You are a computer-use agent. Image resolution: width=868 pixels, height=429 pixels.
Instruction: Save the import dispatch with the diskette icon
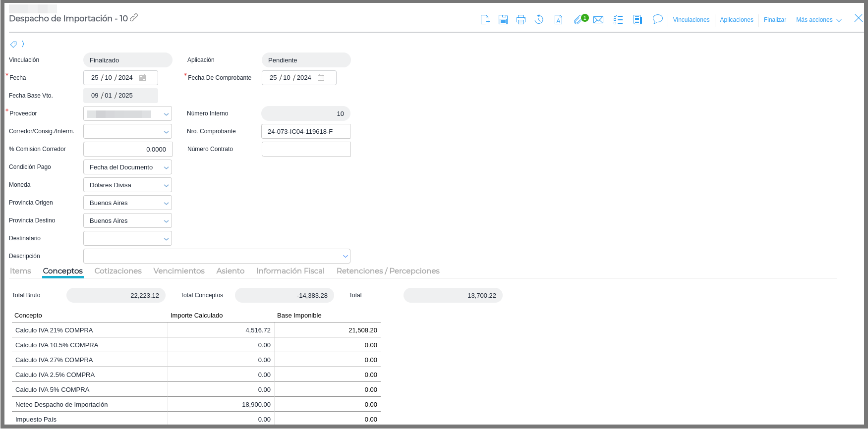[x=503, y=20]
